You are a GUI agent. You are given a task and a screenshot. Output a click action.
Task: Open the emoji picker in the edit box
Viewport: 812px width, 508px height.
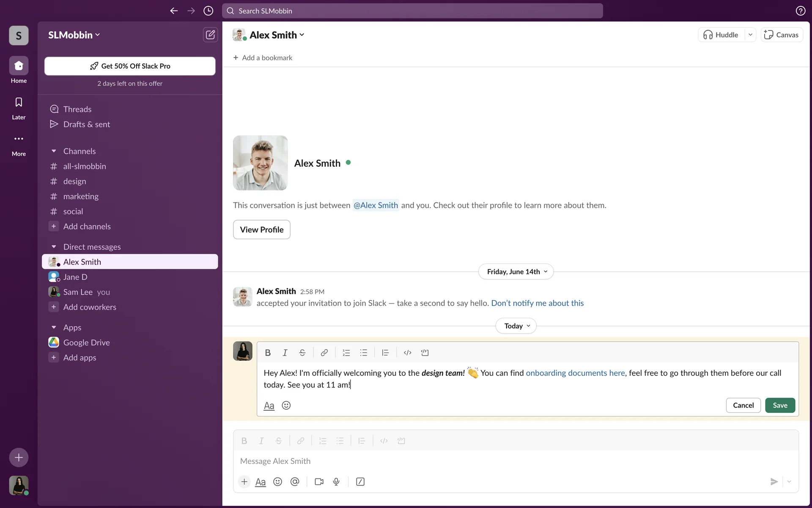pyautogui.click(x=286, y=406)
